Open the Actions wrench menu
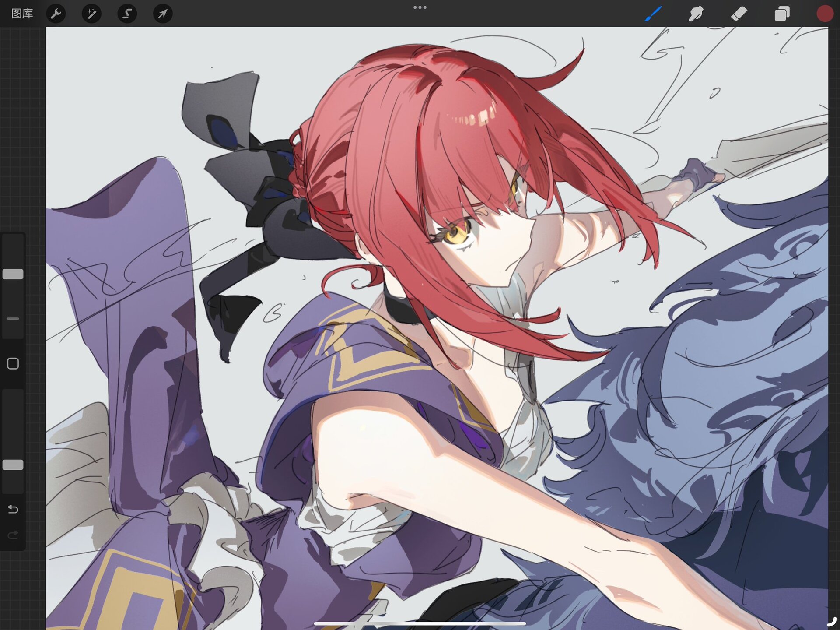Image resolution: width=840 pixels, height=630 pixels. click(56, 14)
